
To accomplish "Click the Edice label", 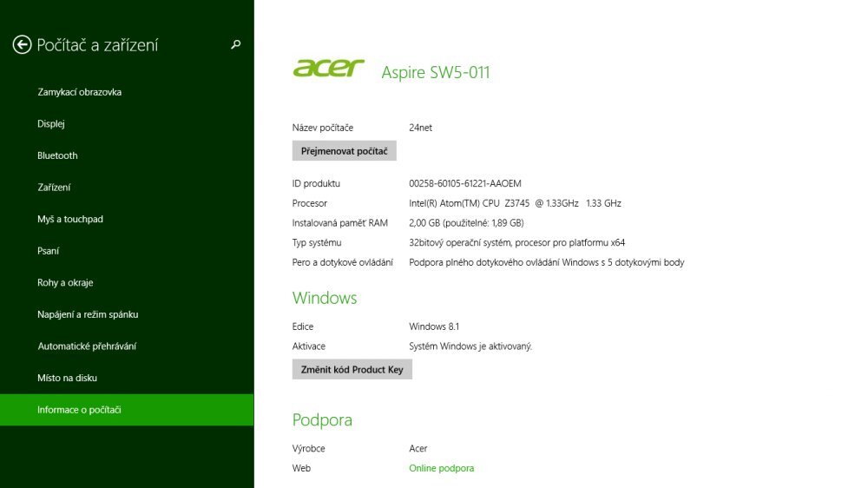I will pyautogui.click(x=303, y=326).
